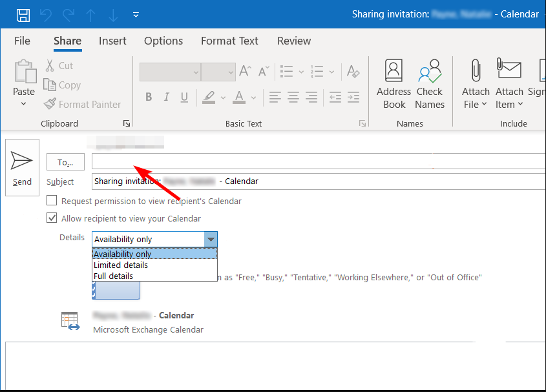Apply the text highlight color
The image size is (546, 392).
pyautogui.click(x=209, y=97)
